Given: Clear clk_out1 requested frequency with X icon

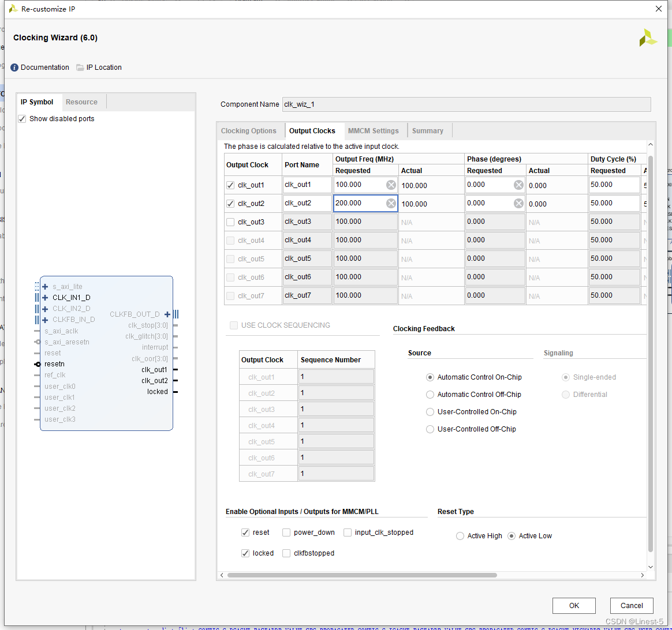Looking at the screenshot, I should [391, 185].
